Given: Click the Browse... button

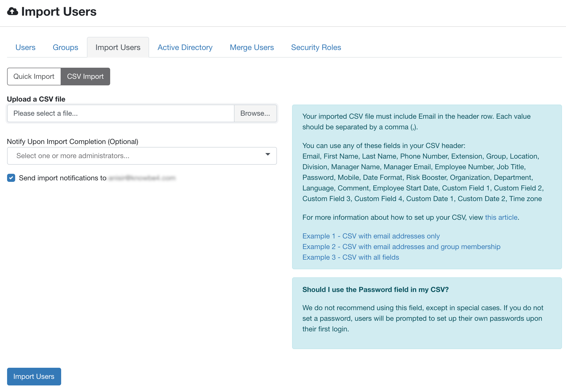Looking at the screenshot, I should point(255,113).
